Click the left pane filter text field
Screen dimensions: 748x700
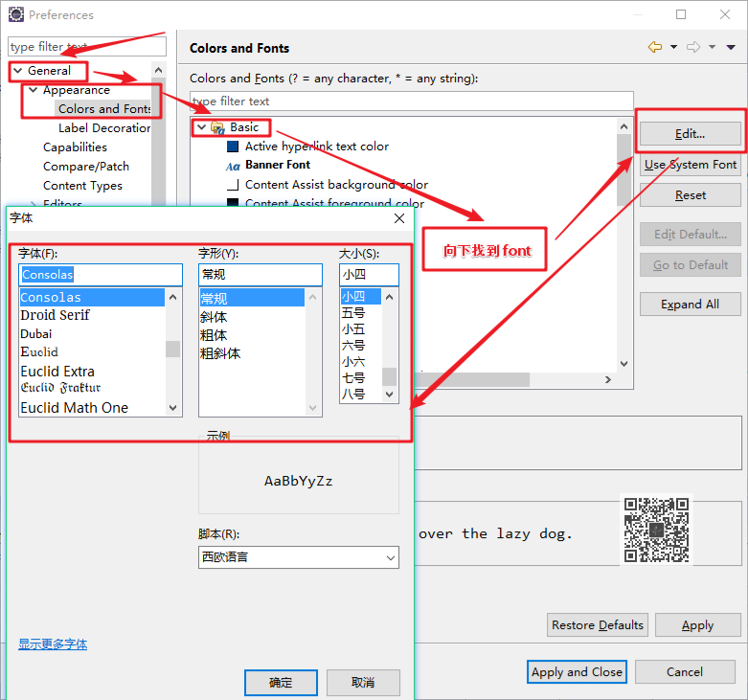pos(87,47)
